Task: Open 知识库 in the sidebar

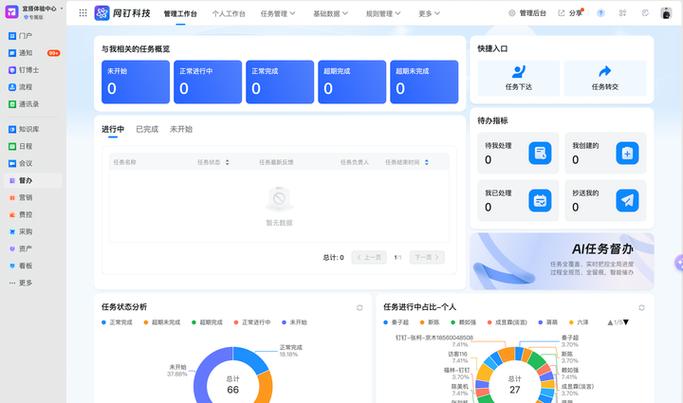Action: pyautogui.click(x=24, y=129)
